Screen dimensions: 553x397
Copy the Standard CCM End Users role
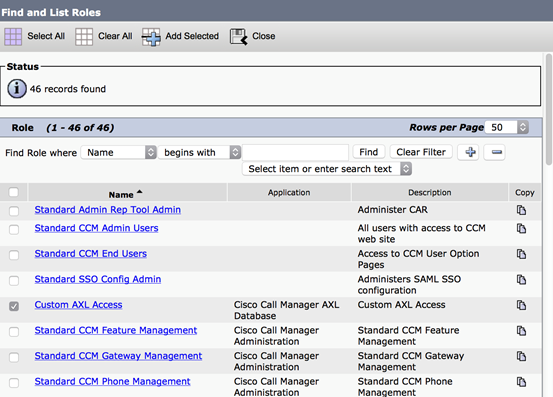click(521, 254)
